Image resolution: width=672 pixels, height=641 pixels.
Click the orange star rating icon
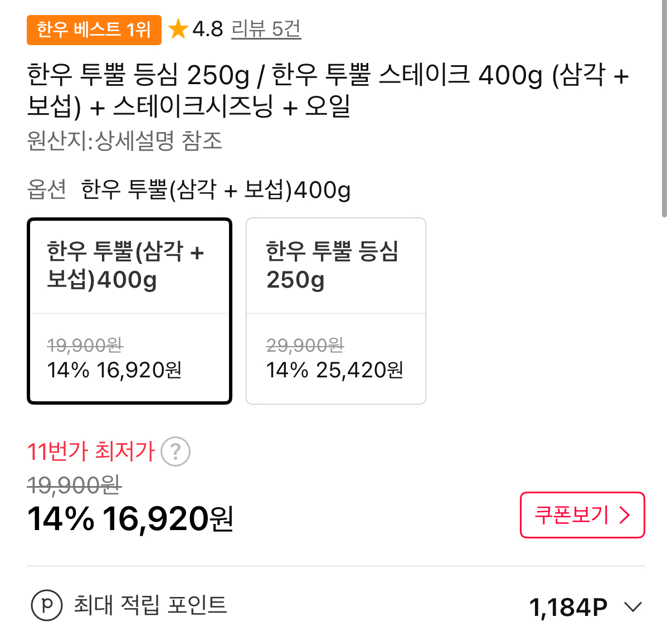pyautogui.click(x=178, y=29)
